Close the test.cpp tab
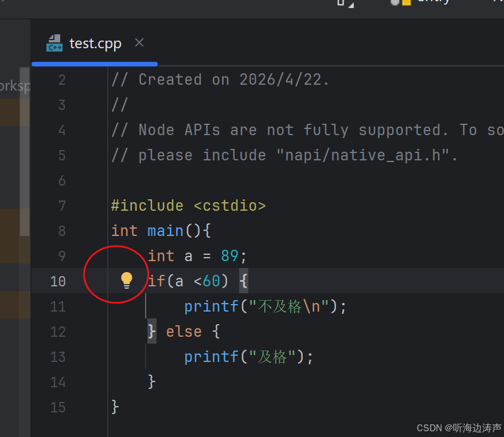The width and height of the screenshot is (504, 437). pyautogui.click(x=139, y=42)
